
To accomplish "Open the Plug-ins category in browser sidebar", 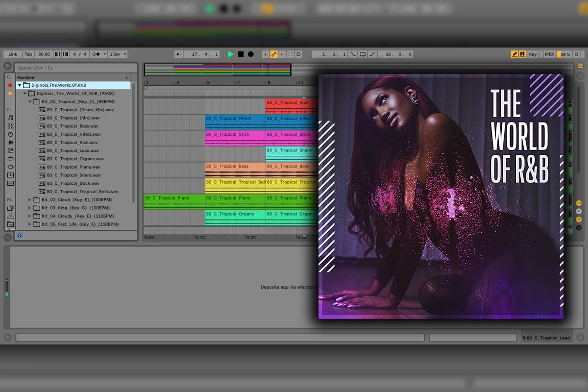I will pos(10,167).
